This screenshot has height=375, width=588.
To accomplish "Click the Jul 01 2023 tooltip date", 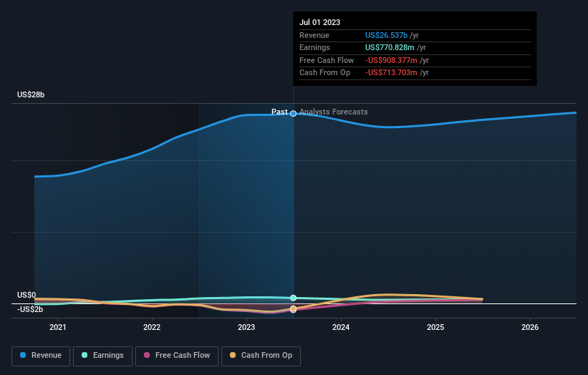I will tap(320, 22).
